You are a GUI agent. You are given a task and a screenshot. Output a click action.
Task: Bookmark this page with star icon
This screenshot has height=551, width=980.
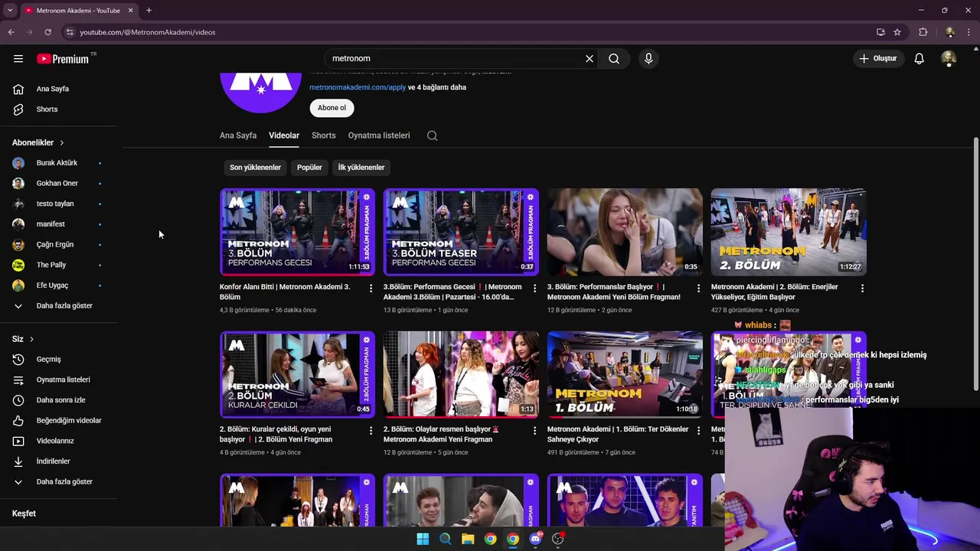(897, 32)
